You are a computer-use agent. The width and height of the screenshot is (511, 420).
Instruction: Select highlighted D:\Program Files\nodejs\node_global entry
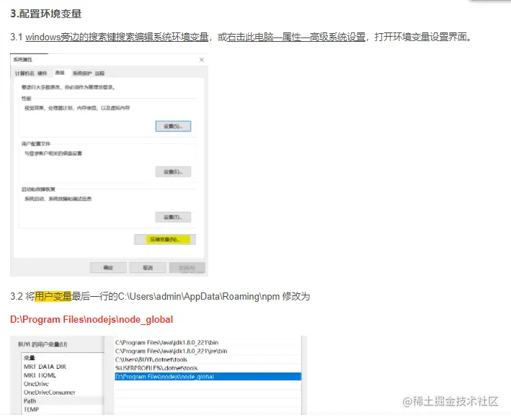click(208, 377)
